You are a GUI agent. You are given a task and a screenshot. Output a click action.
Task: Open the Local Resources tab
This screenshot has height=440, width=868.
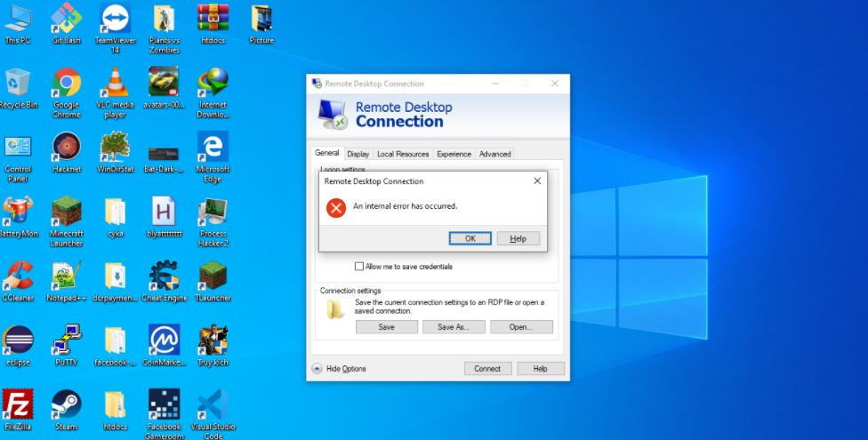coord(403,154)
